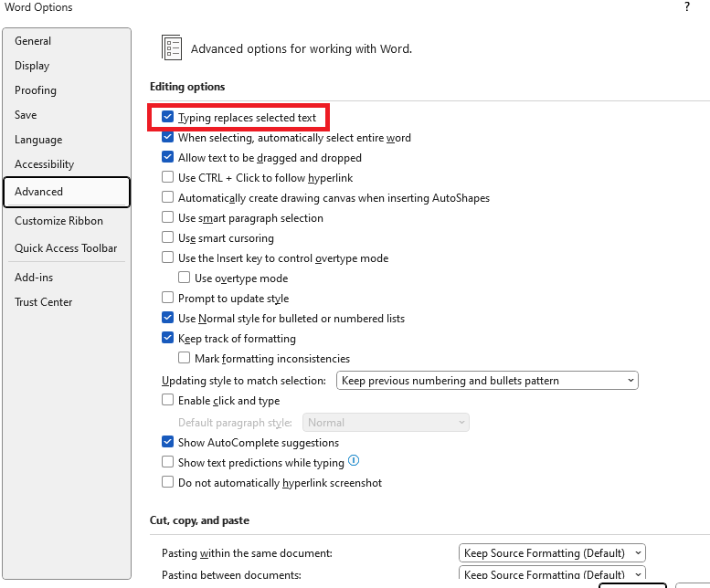Uncheck Show AutoComplete suggestions
710x588 pixels.
click(167, 442)
